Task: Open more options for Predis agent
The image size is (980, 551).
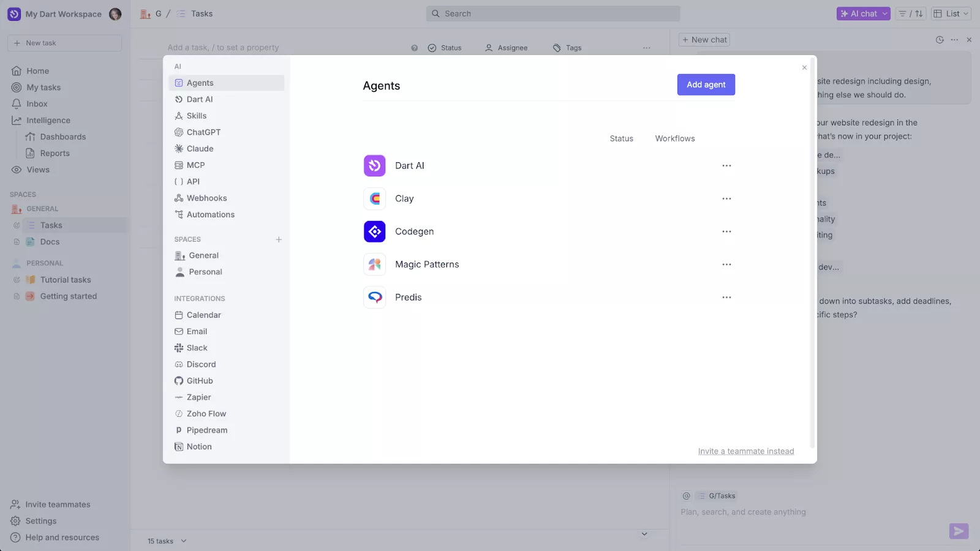Action: coord(726,298)
